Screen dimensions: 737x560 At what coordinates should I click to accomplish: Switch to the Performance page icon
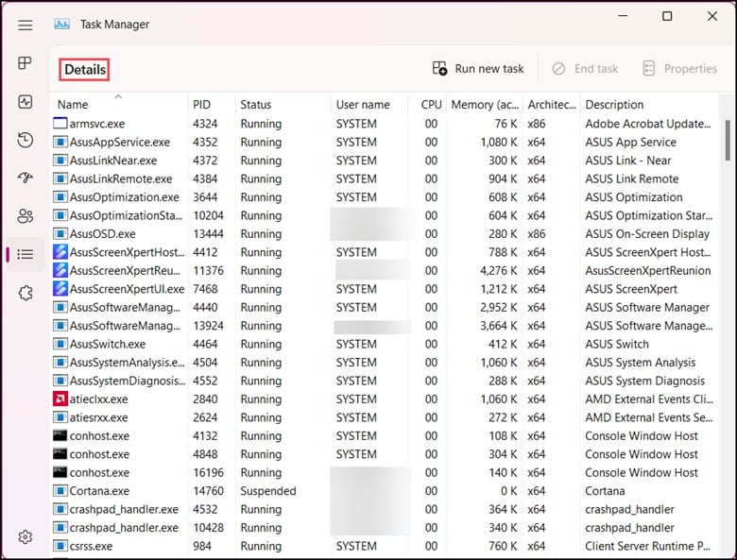point(26,102)
